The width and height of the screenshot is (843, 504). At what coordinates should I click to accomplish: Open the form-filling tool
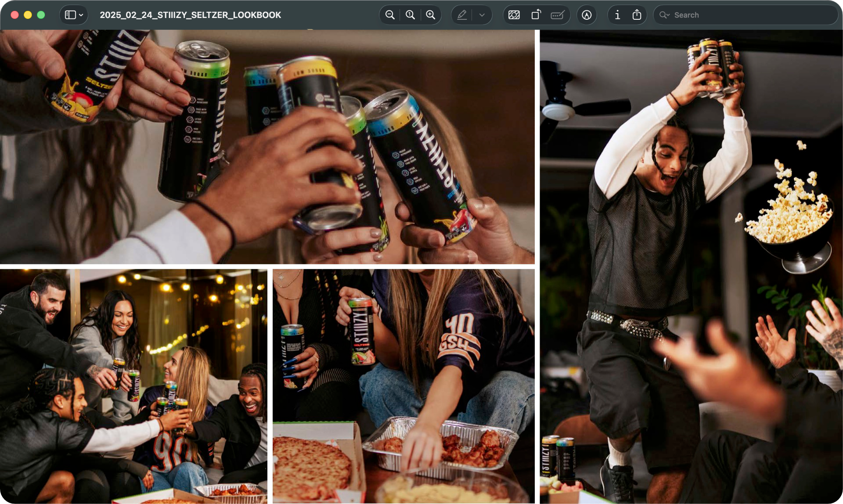557,14
